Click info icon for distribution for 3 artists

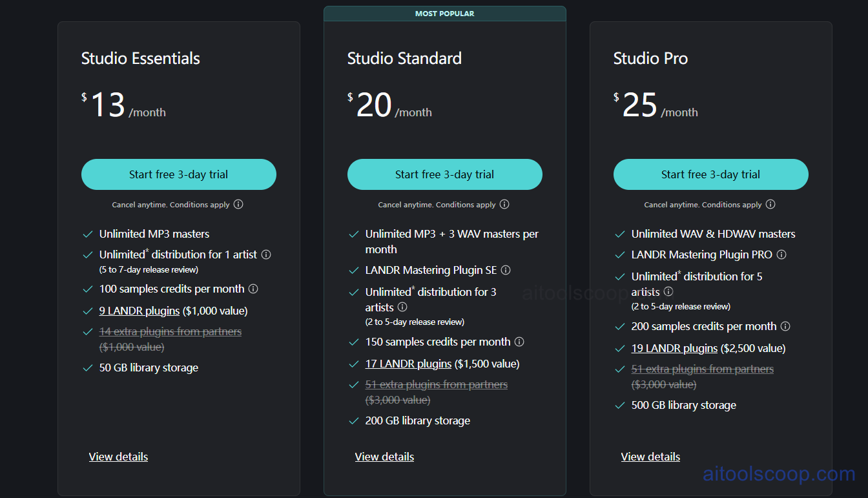pos(402,307)
